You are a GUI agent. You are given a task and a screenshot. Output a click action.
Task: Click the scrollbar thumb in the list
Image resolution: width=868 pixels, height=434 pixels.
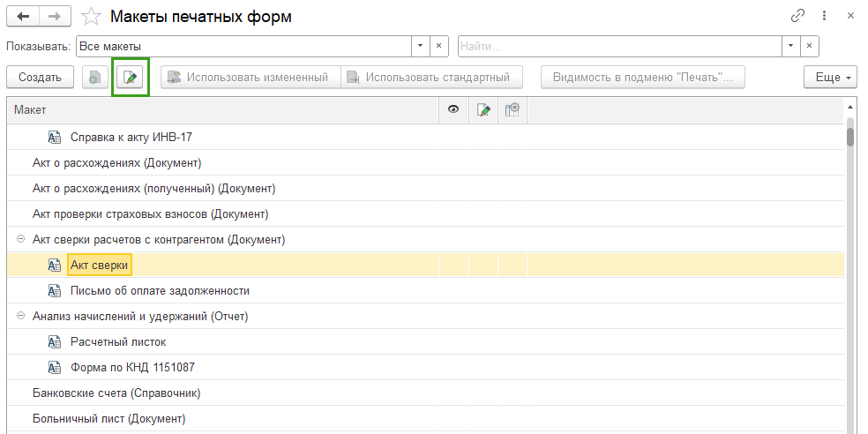pyautogui.click(x=850, y=136)
